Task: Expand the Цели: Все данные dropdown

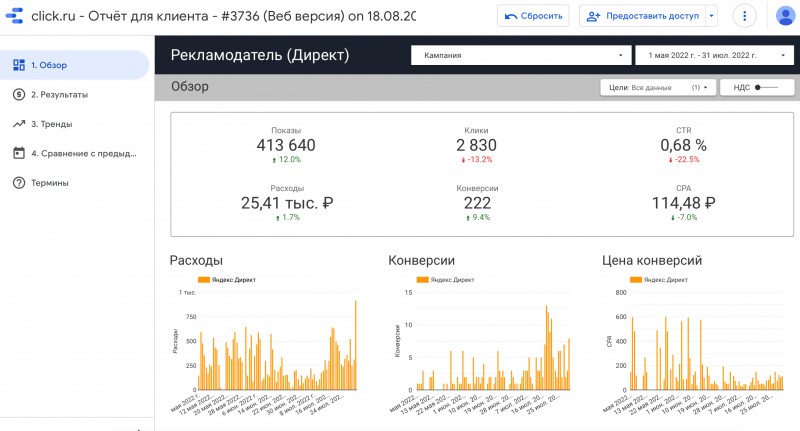Action: point(659,88)
